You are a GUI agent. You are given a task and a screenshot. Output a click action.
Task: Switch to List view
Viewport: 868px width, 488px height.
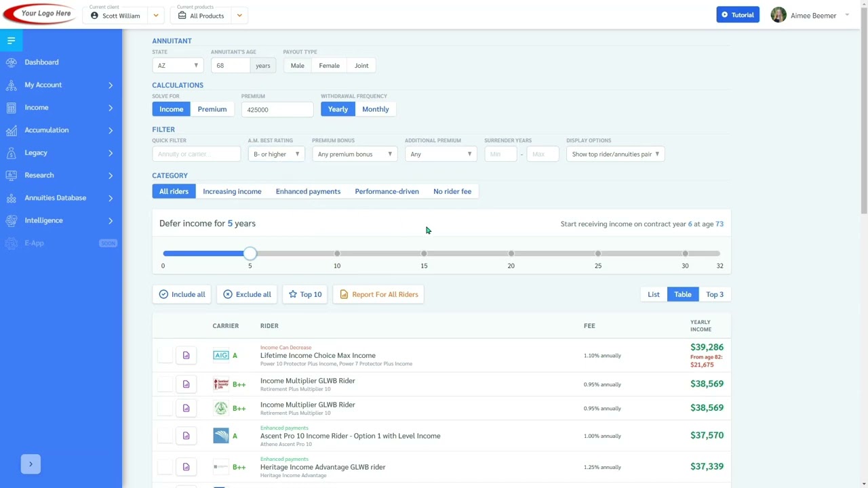(x=654, y=294)
